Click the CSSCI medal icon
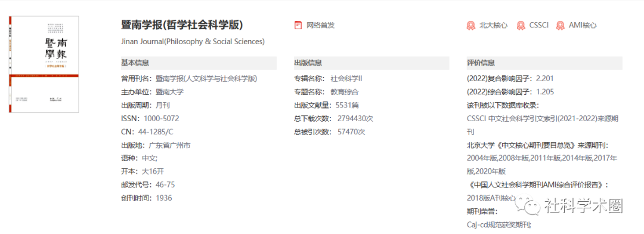 click(521, 25)
